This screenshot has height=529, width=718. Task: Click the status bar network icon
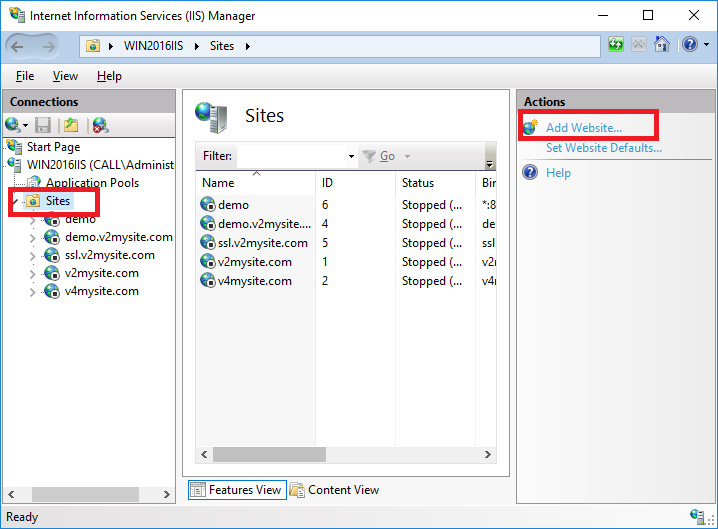pos(697,516)
